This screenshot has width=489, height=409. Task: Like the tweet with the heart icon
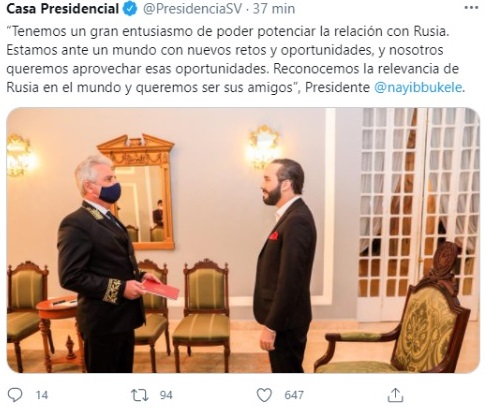[x=264, y=395]
